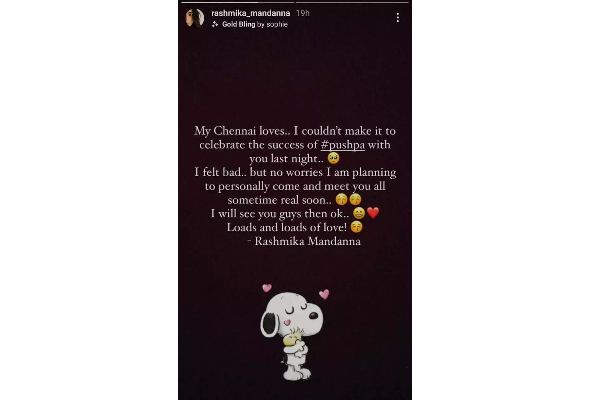This screenshot has height=400, width=600.
Task: Tap the first kissing emoji after real soon
Action: click(x=341, y=199)
